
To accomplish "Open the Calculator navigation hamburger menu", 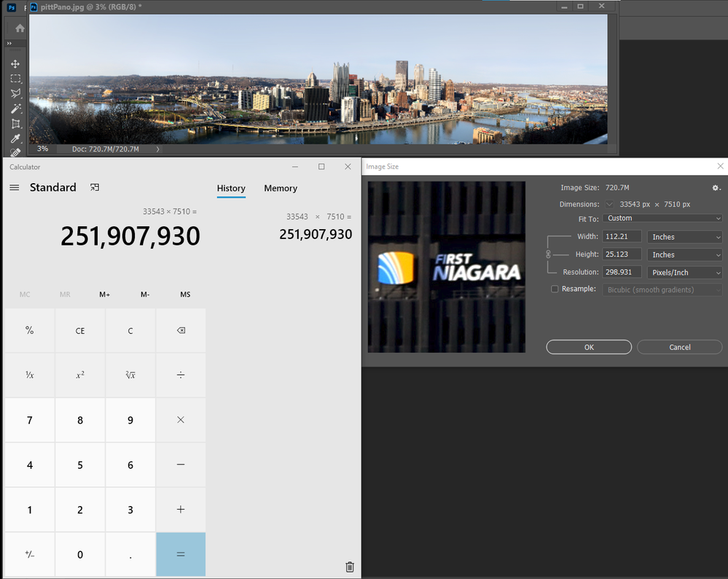I will point(15,187).
